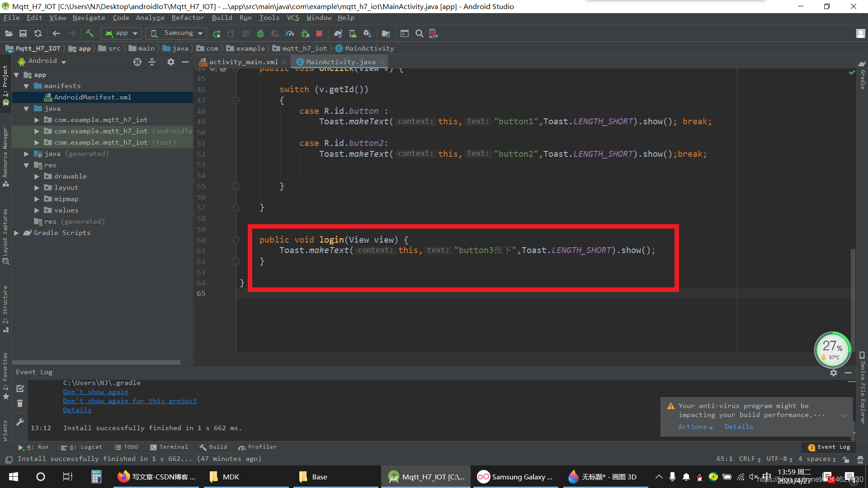The image size is (868, 488).
Task: Open the AVD Manager icon
Action: (353, 33)
